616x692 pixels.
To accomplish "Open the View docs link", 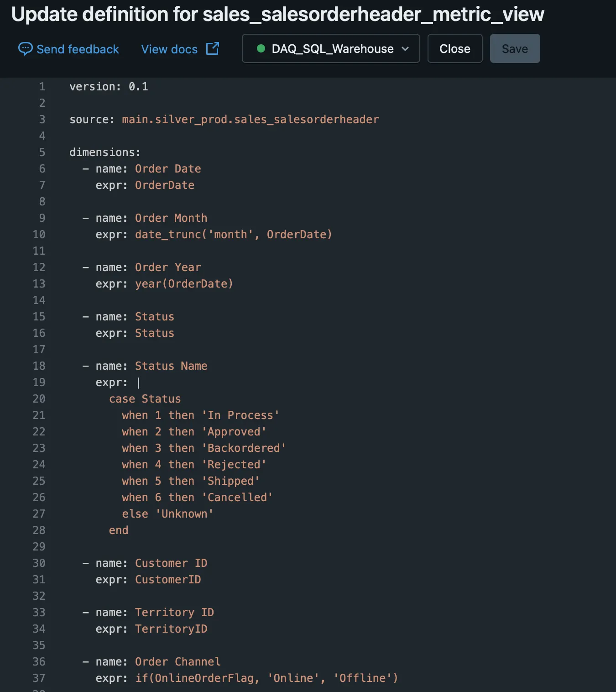I will tap(169, 49).
